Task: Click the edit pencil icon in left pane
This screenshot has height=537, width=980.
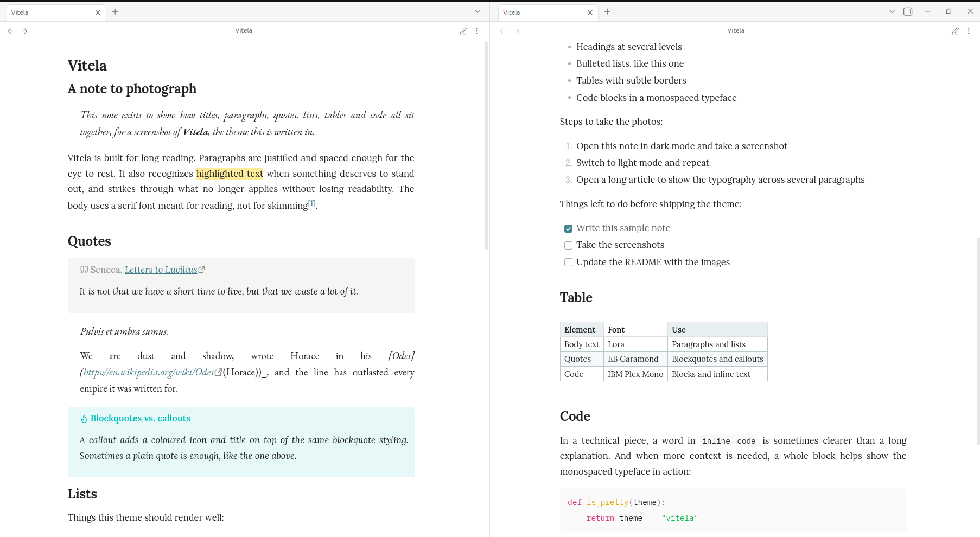Action: tap(463, 31)
